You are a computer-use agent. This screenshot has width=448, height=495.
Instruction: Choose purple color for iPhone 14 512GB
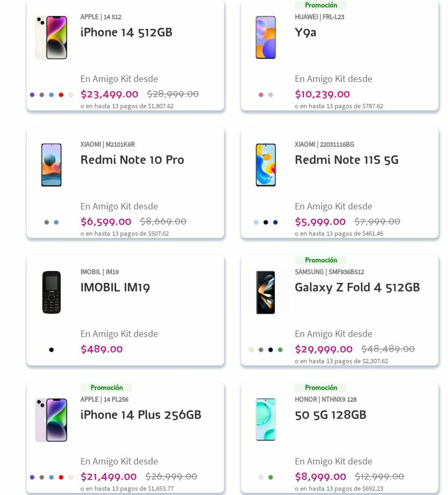tap(32, 95)
